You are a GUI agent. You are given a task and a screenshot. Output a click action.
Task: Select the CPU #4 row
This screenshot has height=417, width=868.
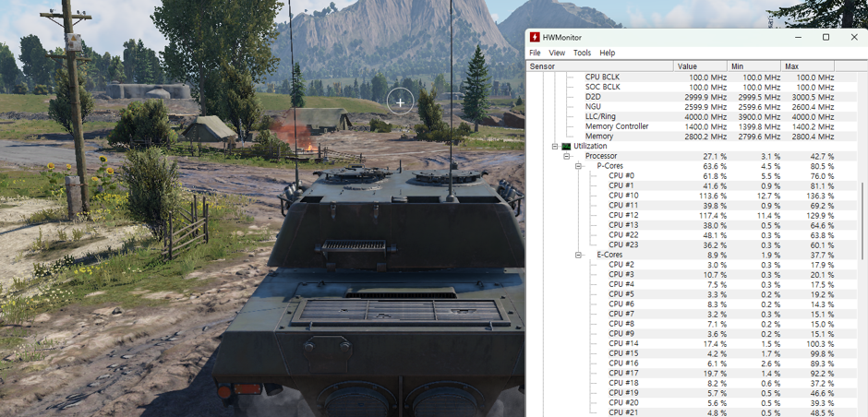click(692, 284)
